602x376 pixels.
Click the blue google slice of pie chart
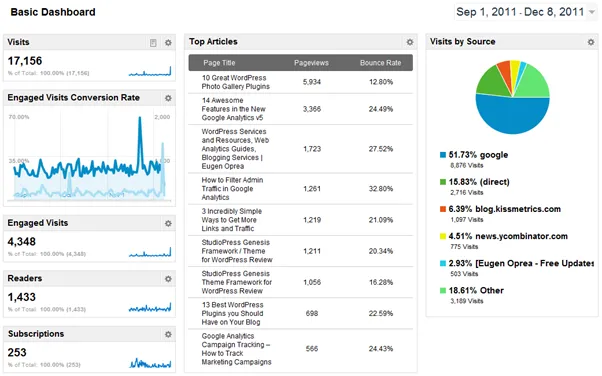click(512, 115)
